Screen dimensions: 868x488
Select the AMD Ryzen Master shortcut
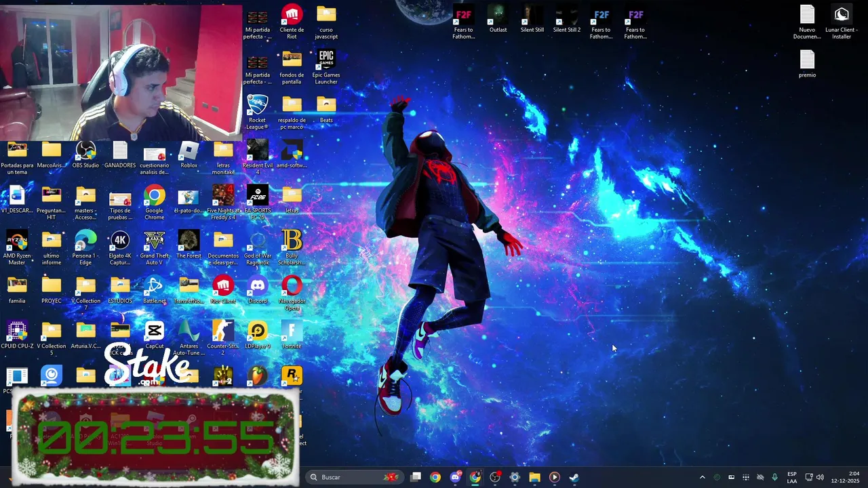[x=17, y=249]
